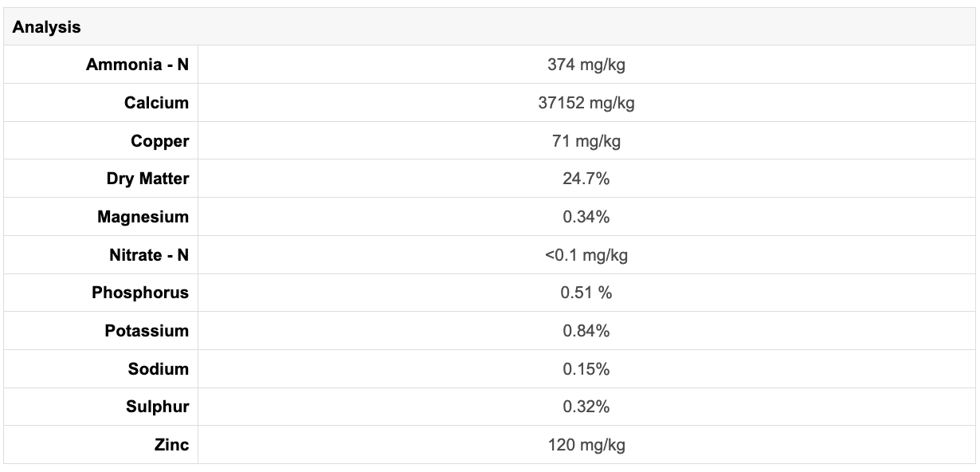This screenshot has width=980, height=472.
Task: Select the Phosphorus row label
Action: pyautogui.click(x=140, y=293)
